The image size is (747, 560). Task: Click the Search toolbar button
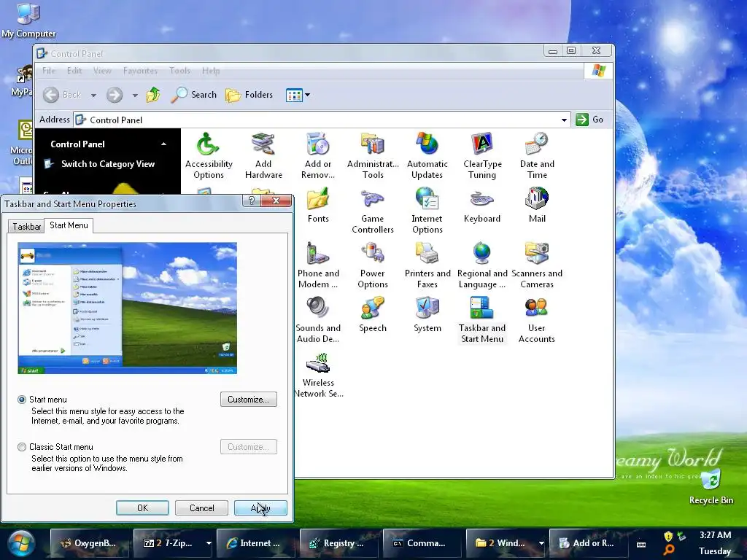click(x=194, y=95)
